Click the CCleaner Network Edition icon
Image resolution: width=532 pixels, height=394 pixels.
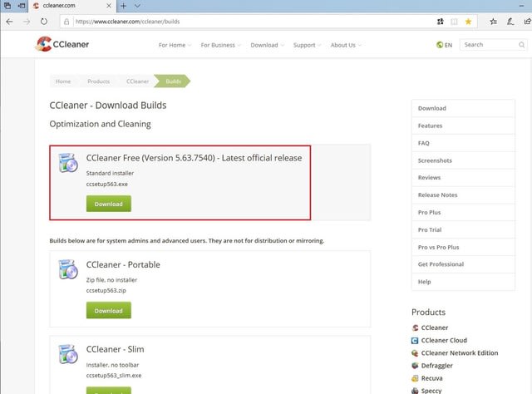415,353
